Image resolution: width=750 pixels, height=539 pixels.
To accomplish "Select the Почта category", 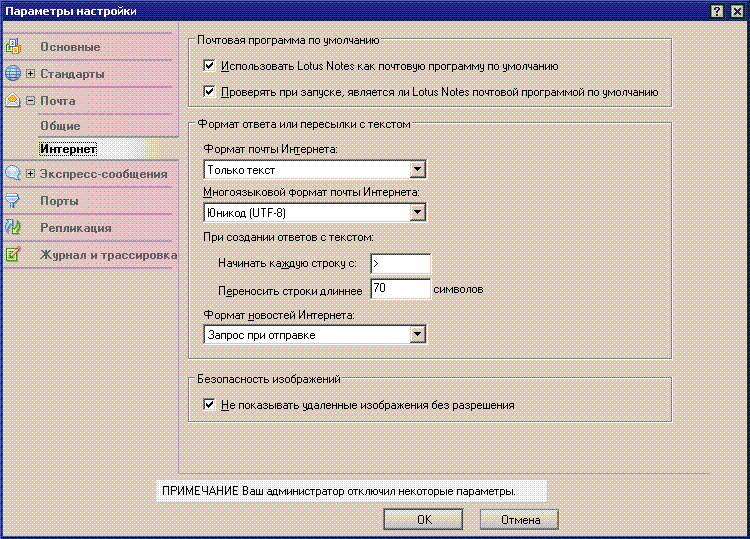I will (x=58, y=101).
